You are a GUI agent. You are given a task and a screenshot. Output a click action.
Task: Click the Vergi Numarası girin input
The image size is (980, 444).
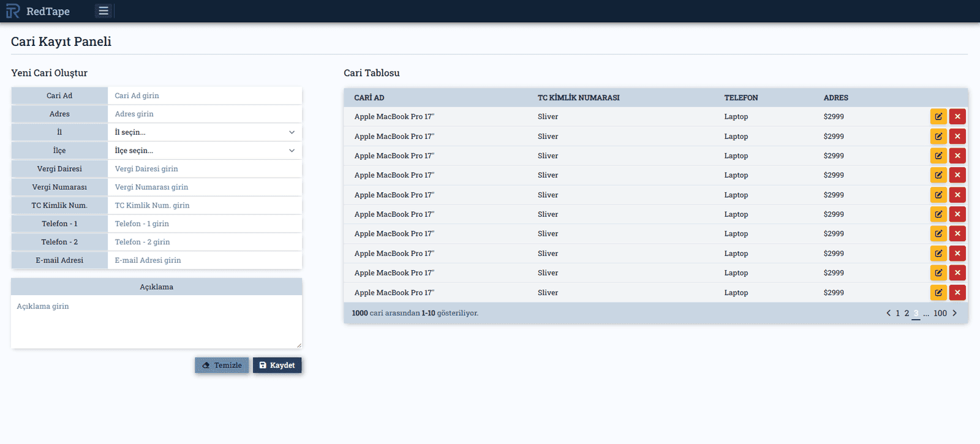(205, 187)
